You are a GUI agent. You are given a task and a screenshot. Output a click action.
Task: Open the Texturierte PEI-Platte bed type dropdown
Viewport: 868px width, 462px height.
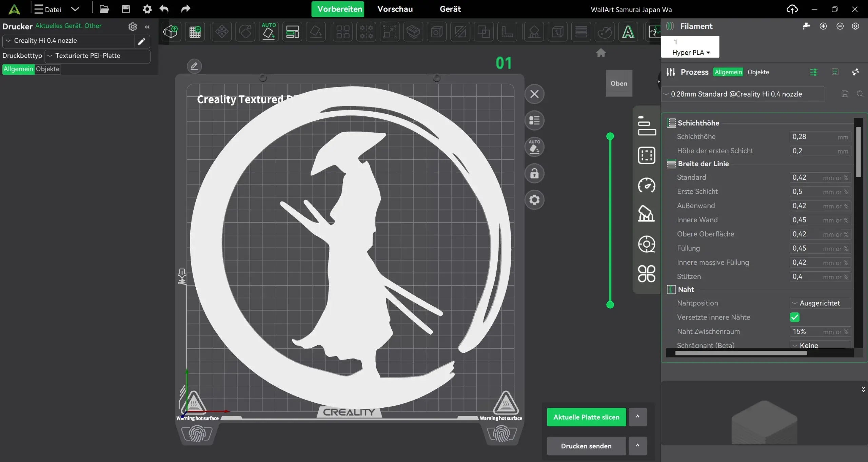click(x=98, y=56)
